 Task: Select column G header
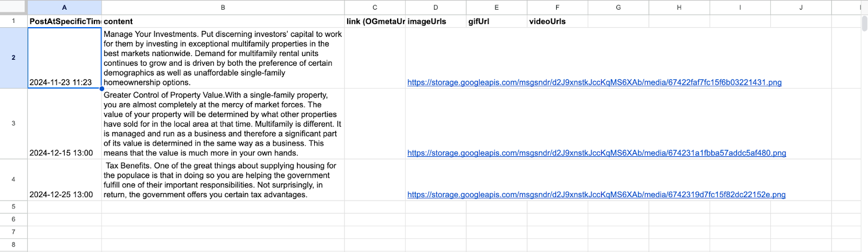pos(618,8)
